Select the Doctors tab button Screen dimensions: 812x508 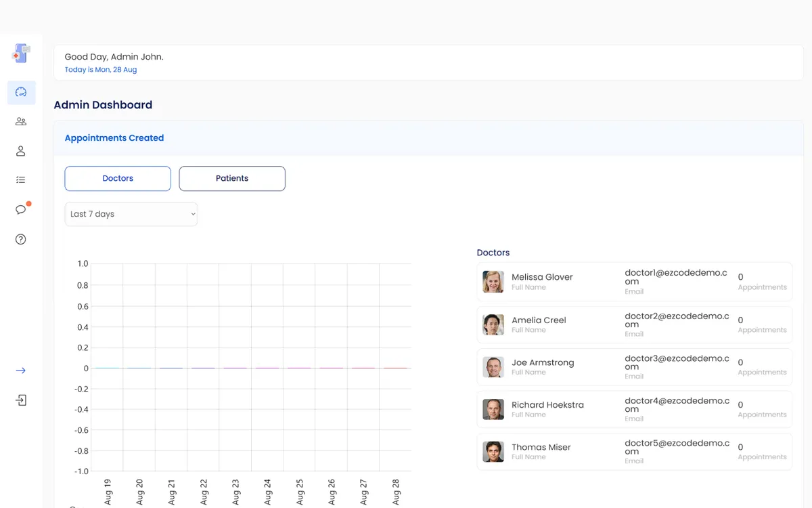pos(118,179)
